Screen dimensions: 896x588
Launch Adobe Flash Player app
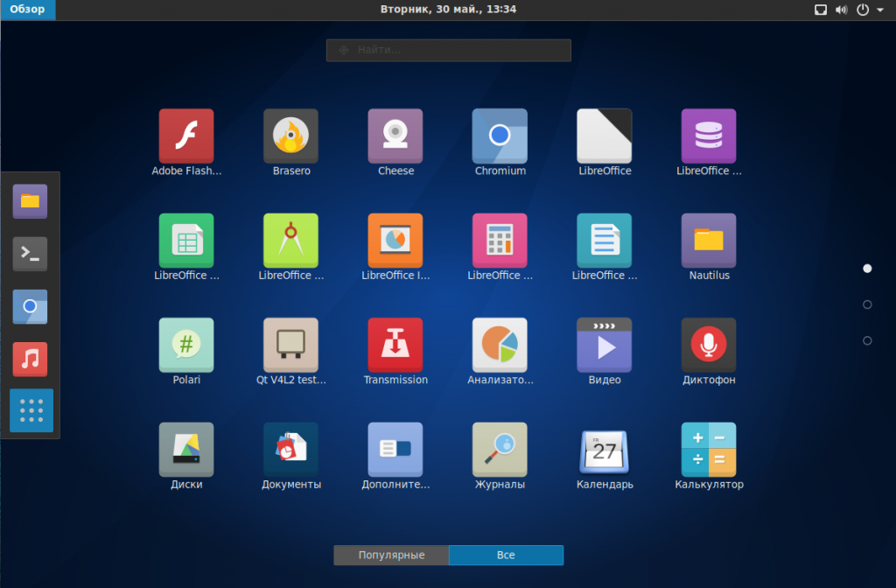[186, 136]
